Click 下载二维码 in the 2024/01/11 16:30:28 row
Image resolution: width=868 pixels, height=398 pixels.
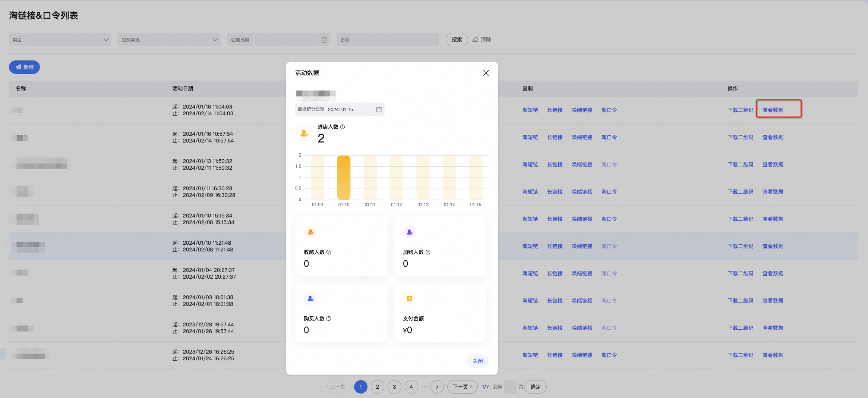click(x=740, y=192)
